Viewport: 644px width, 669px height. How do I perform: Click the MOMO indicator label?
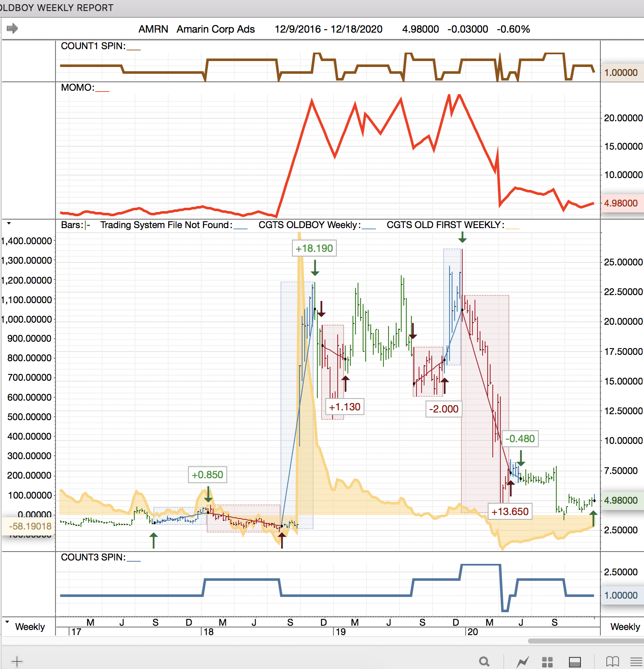(x=78, y=88)
